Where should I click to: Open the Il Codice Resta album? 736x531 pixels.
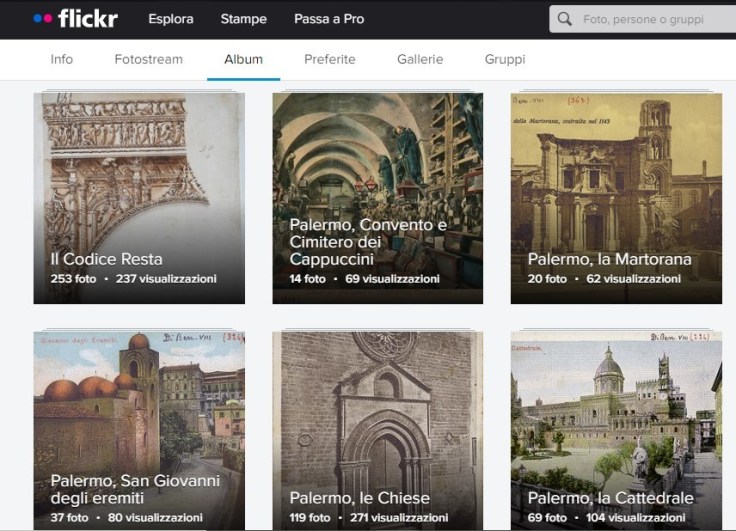pyautogui.click(x=139, y=180)
